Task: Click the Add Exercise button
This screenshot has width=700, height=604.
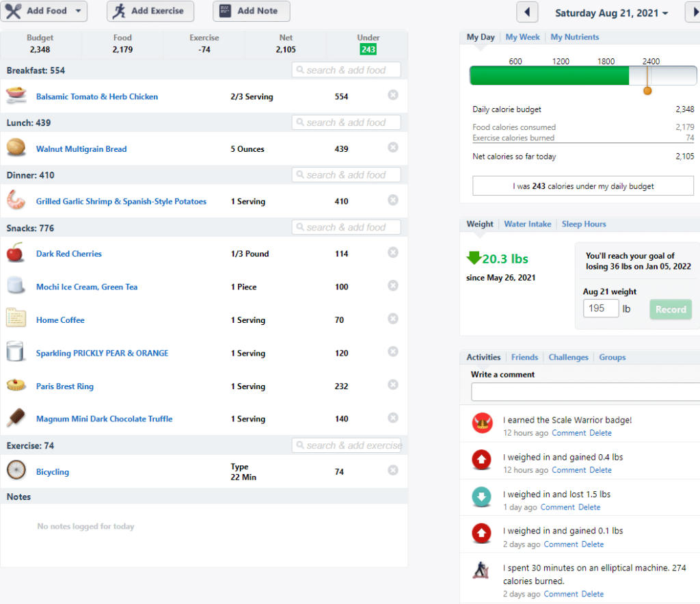Action: (x=150, y=11)
